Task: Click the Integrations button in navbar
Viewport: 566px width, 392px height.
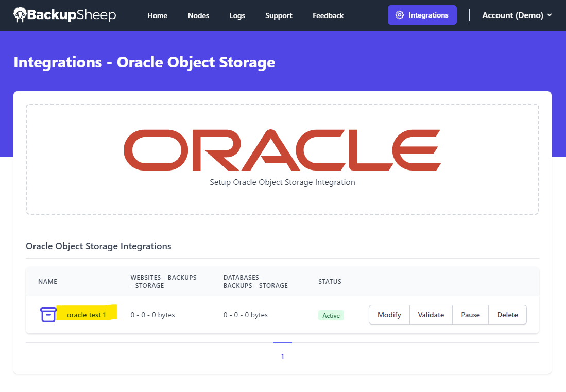Action: 422,15
